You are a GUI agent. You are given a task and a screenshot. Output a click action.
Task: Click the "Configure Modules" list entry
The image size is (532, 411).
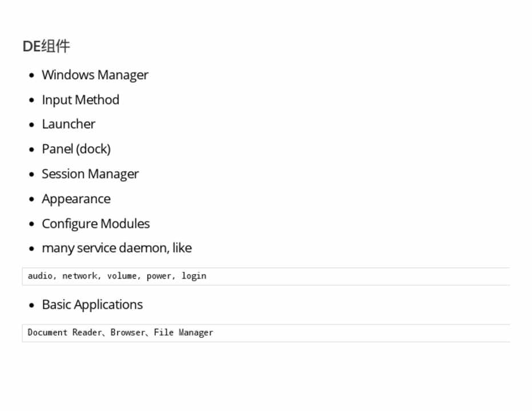pos(95,224)
